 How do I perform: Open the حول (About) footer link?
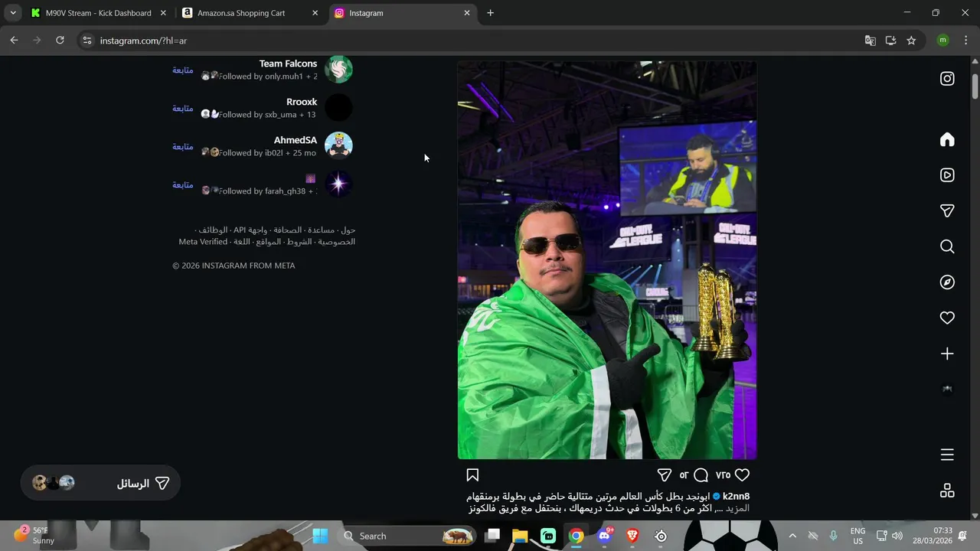point(348,230)
